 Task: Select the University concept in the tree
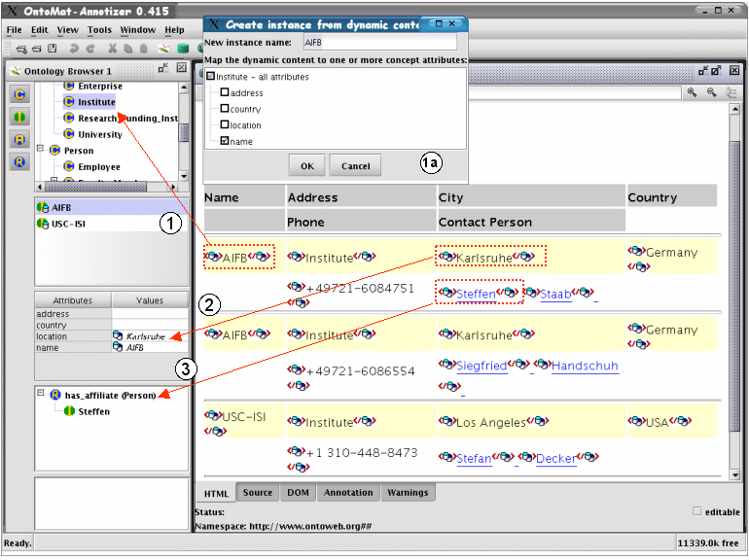tap(93, 134)
